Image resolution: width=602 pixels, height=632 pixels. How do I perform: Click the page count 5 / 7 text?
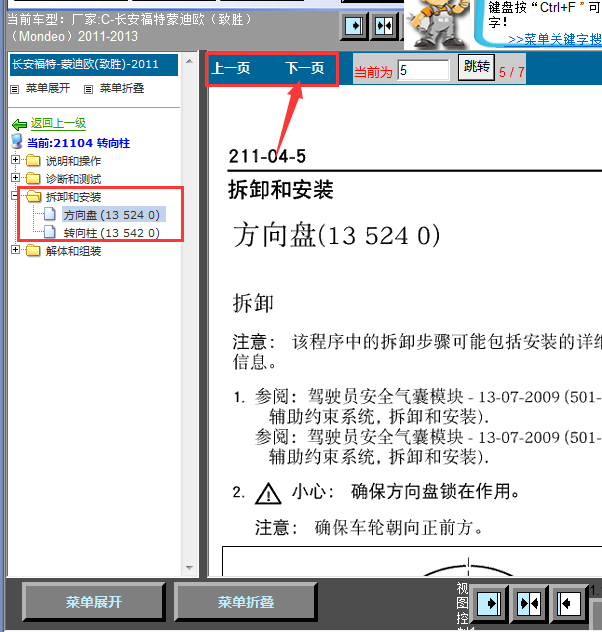(x=511, y=72)
